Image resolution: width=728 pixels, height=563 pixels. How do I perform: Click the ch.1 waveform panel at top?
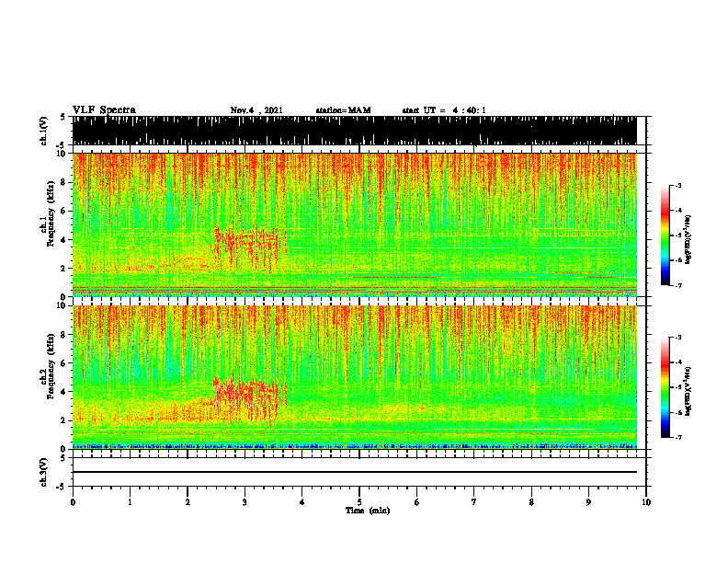[x=355, y=131]
